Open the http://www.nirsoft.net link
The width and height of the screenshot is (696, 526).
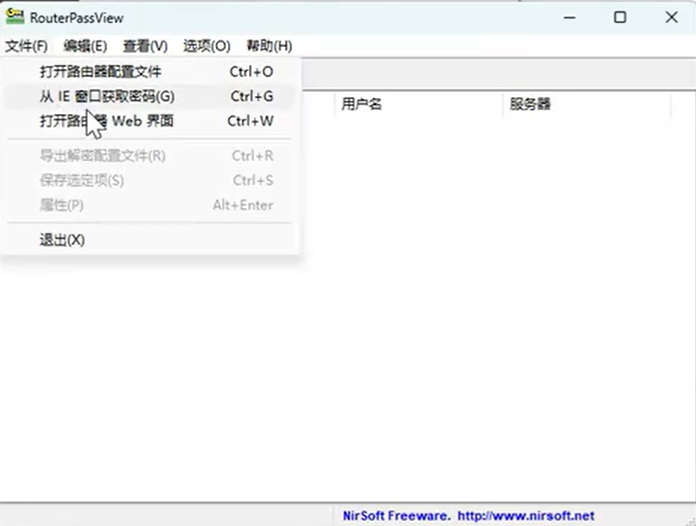point(526,516)
